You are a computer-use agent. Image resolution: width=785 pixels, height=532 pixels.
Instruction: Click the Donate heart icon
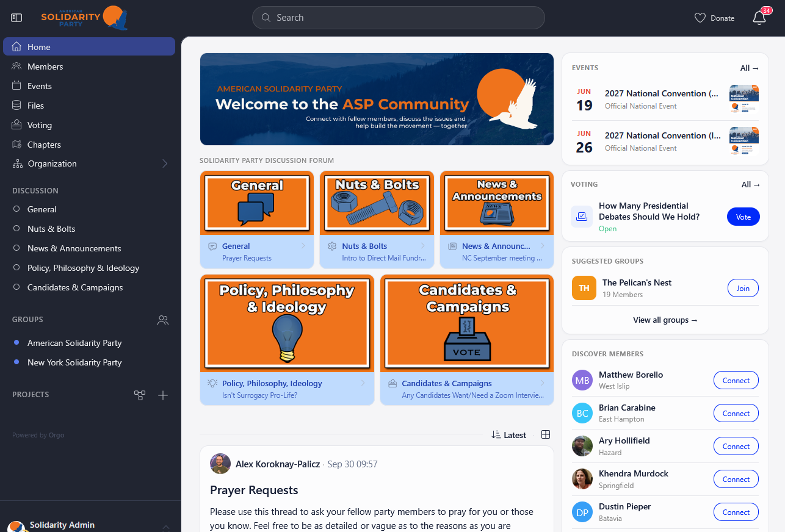point(700,18)
